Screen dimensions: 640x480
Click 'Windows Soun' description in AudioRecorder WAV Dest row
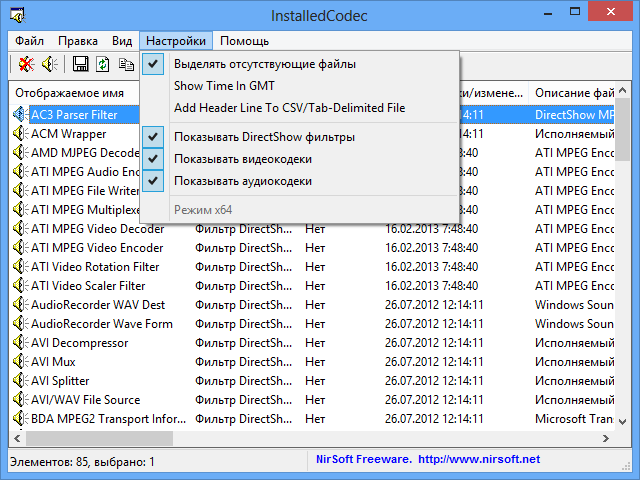[574, 304]
